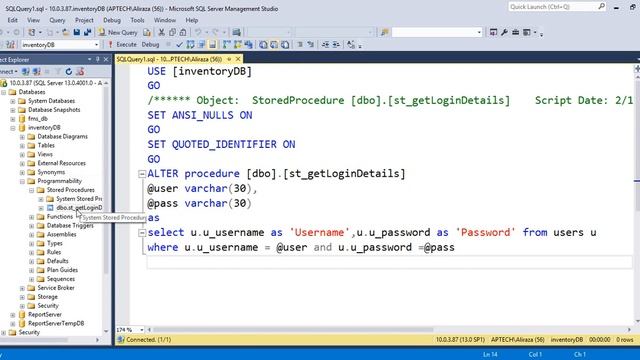Open the Project menu
The height and width of the screenshot is (360, 640).
(84, 20)
